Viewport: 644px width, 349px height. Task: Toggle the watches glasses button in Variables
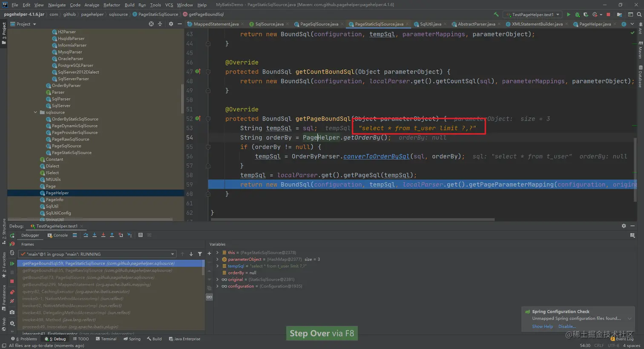click(x=209, y=297)
